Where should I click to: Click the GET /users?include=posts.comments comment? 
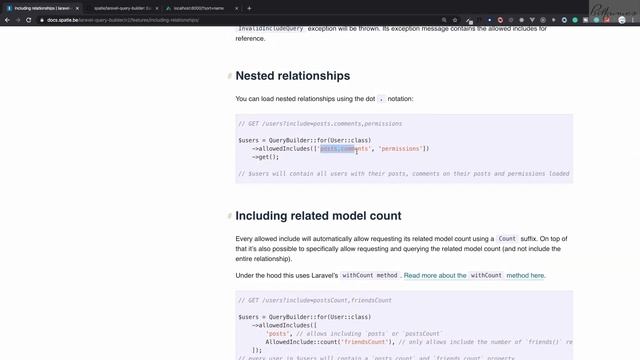click(x=320, y=124)
